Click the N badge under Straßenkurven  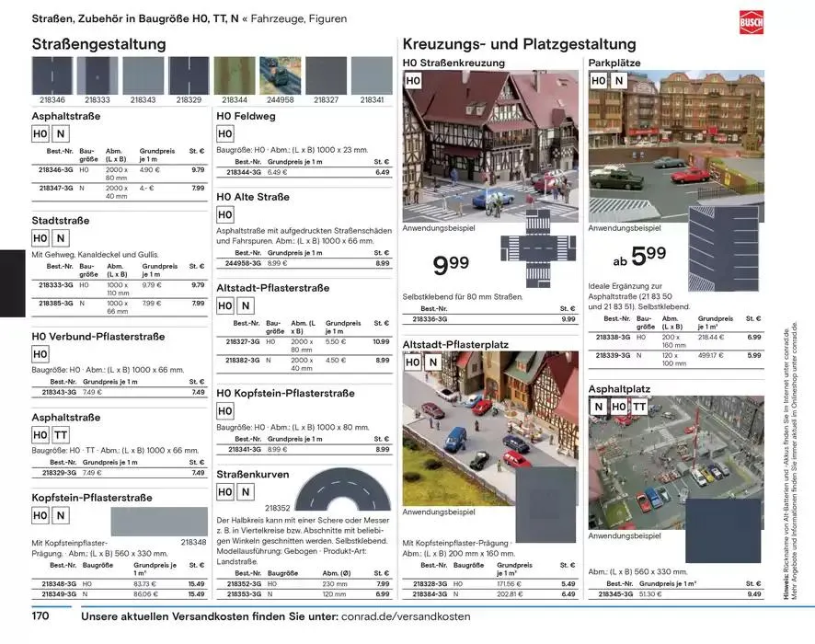click(246, 492)
